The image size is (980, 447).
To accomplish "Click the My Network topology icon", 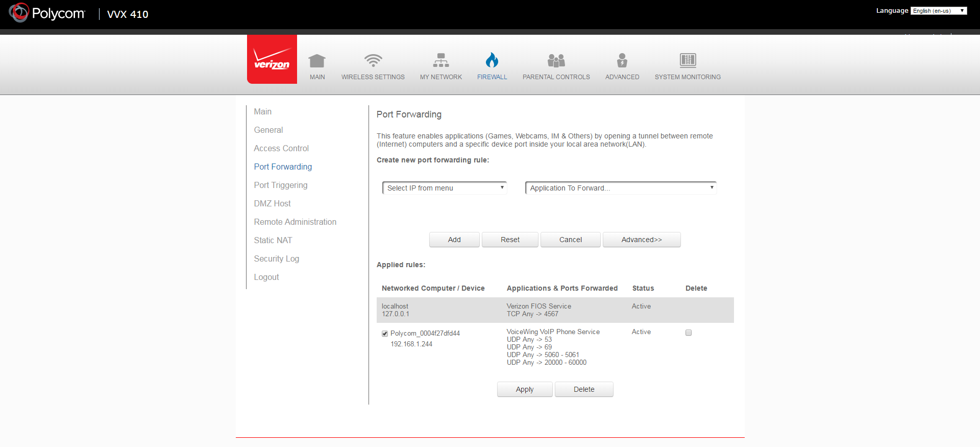I will pyautogui.click(x=441, y=60).
